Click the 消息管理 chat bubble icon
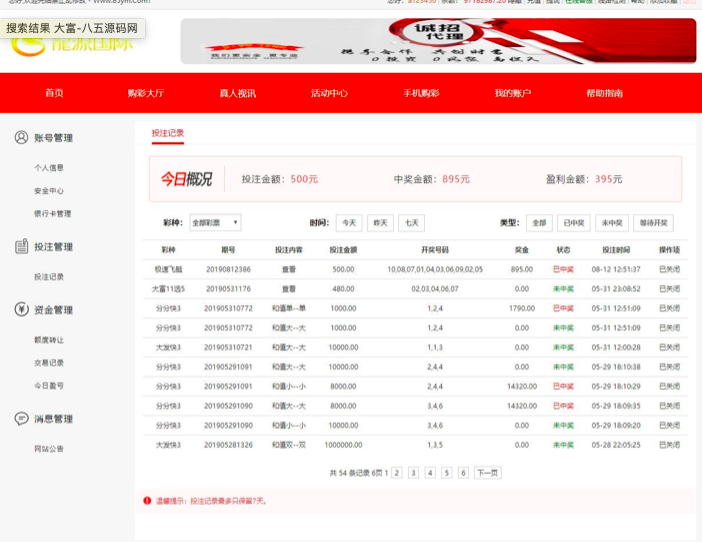This screenshot has height=542, width=702. [x=21, y=419]
